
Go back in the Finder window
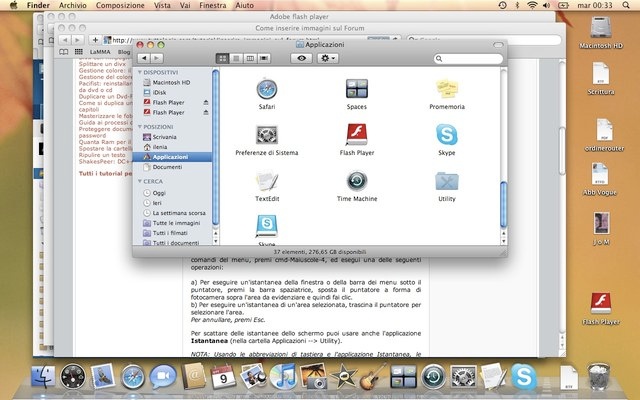point(144,58)
